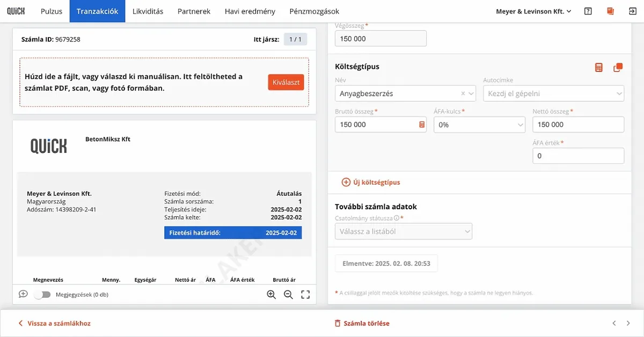Zoom in on the invoice preview
644x337 pixels.
(x=271, y=294)
